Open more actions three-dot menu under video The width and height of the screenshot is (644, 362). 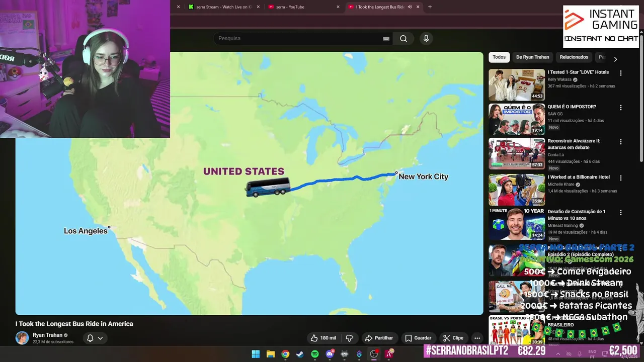tap(477, 338)
